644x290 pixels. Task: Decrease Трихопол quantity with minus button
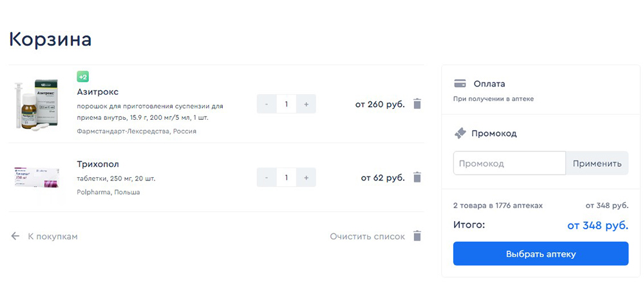pos(267,177)
